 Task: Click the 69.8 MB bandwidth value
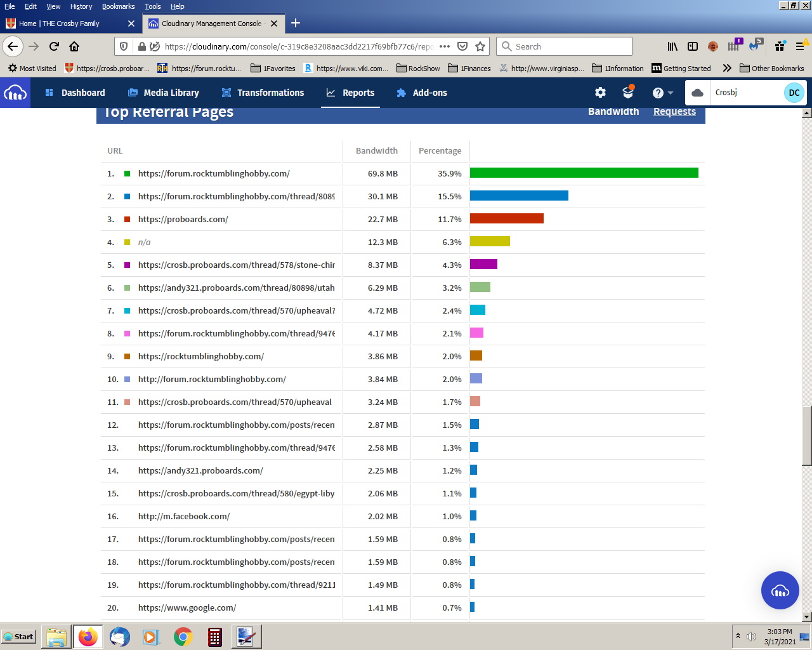tap(383, 173)
